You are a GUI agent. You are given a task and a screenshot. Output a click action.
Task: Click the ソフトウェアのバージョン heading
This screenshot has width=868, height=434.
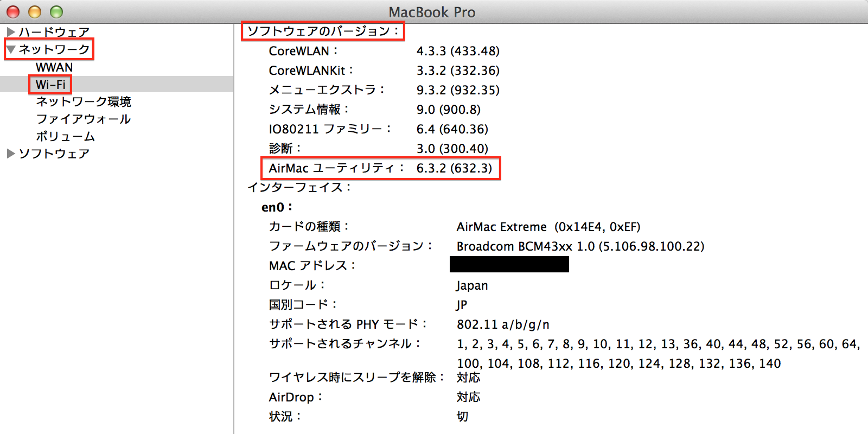tap(323, 31)
